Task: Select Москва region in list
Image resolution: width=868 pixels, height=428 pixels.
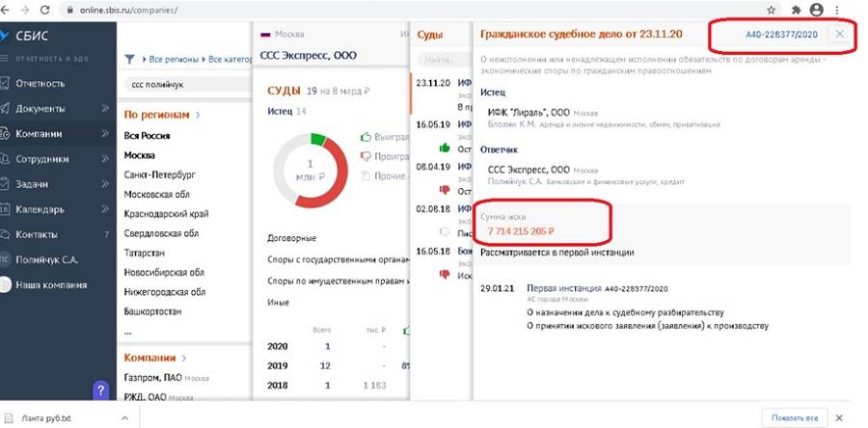Action: tap(140, 155)
